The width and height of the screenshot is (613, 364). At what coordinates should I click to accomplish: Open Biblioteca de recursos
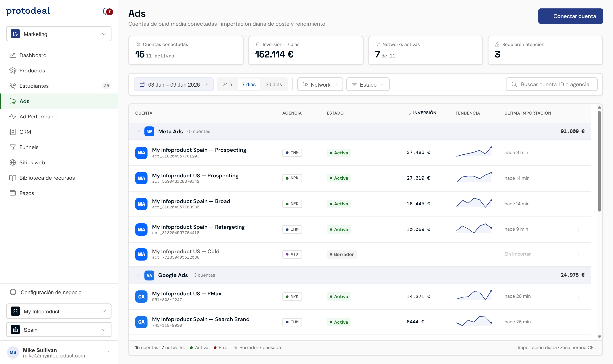coord(59,178)
